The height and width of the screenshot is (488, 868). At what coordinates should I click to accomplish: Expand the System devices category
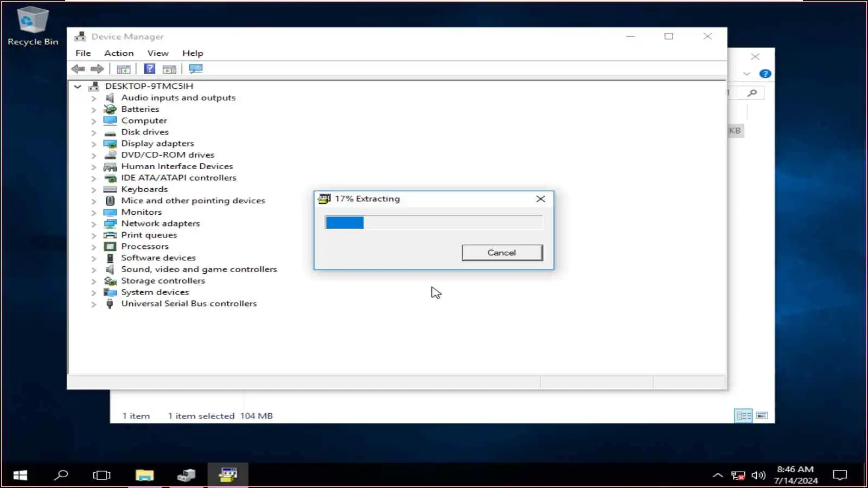[x=94, y=292]
